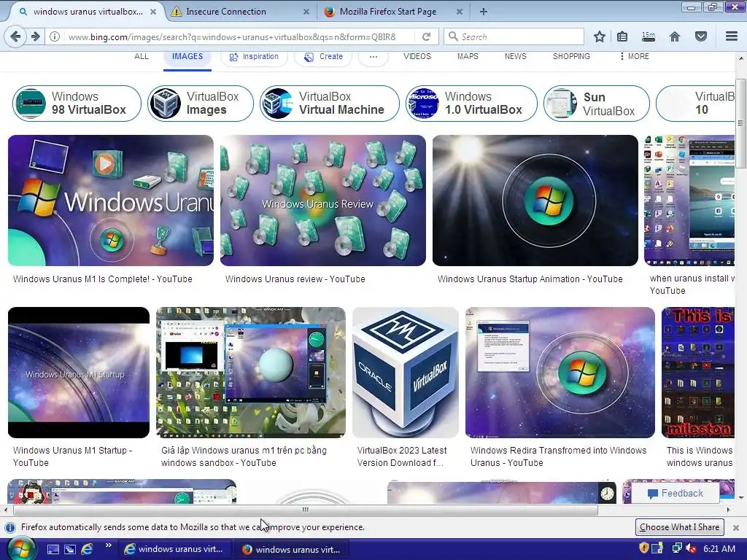The width and height of the screenshot is (747, 560).
Task: Click Windows Uranus Startup Animation - YouTube caption
Action: click(530, 279)
